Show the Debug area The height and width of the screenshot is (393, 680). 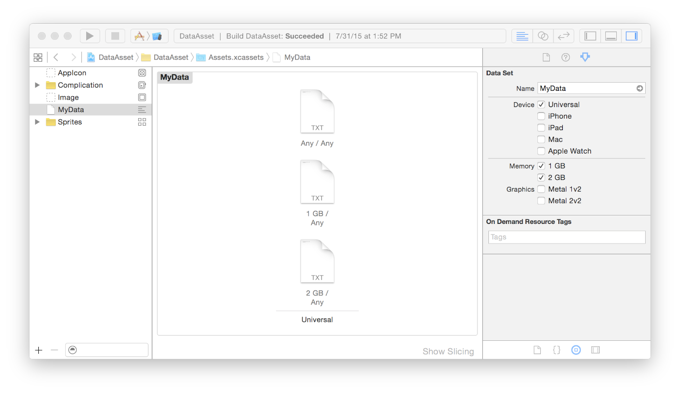(x=611, y=36)
